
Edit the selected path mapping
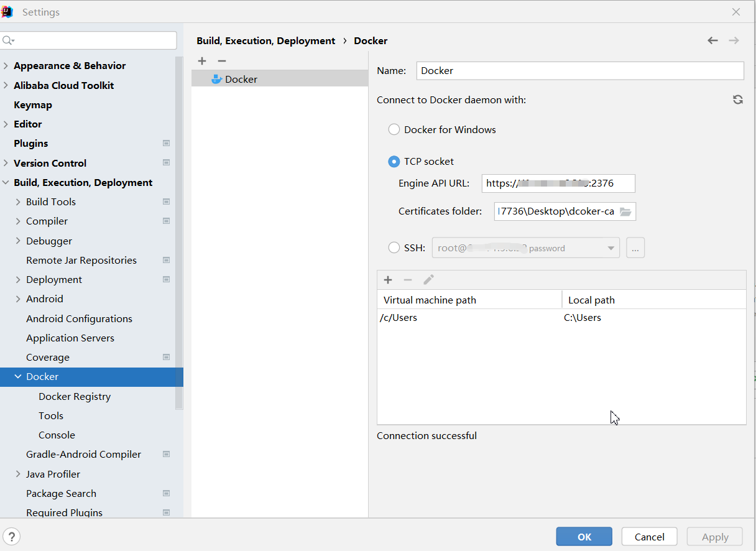(428, 280)
